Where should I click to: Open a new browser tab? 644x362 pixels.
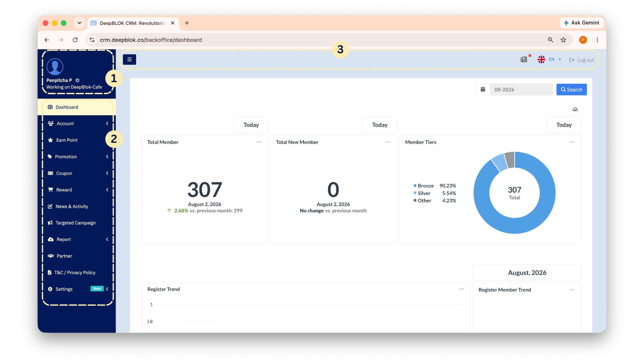point(187,23)
